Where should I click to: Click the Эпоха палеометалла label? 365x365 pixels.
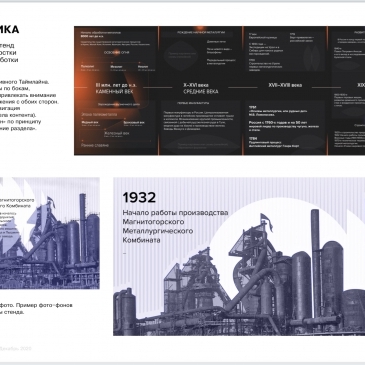[x=99, y=114]
